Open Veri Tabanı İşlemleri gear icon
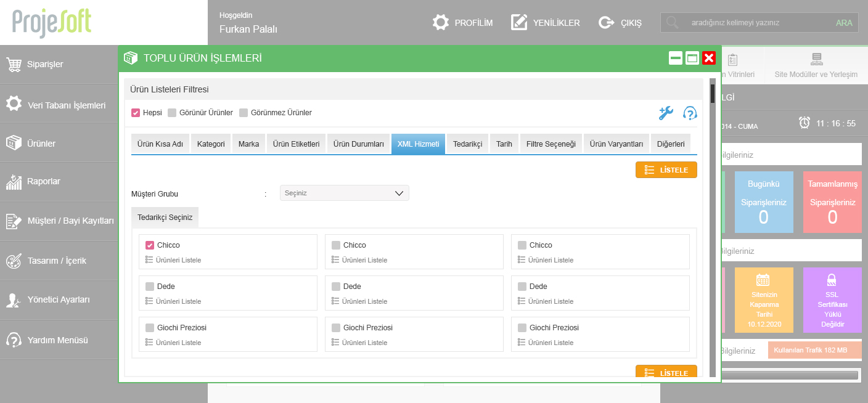868x403 pixels. 14,104
